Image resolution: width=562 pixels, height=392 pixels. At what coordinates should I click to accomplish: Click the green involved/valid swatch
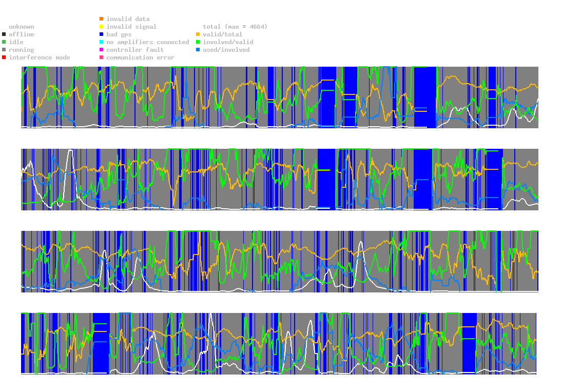[x=198, y=42]
